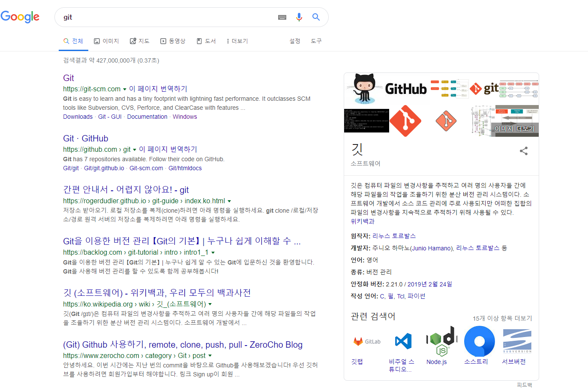This screenshot has width=588, height=388.
Task: Switch to the 도서 tab
Action: pyautogui.click(x=206, y=41)
